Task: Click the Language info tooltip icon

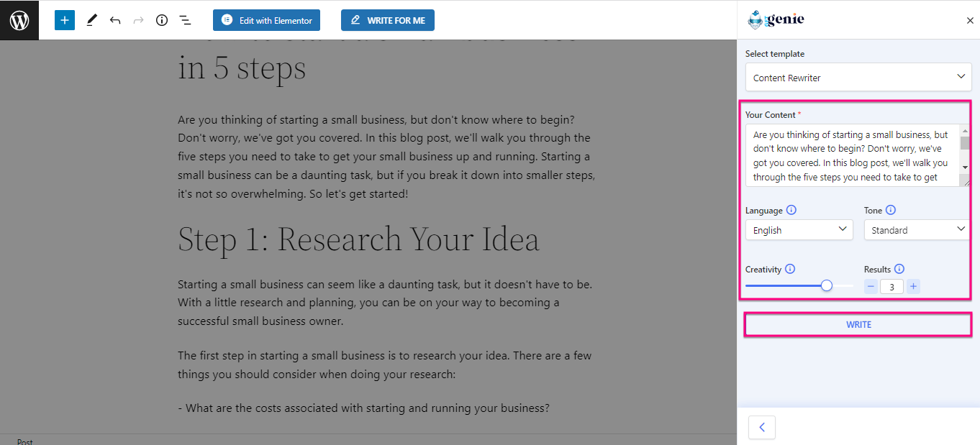Action: click(791, 210)
